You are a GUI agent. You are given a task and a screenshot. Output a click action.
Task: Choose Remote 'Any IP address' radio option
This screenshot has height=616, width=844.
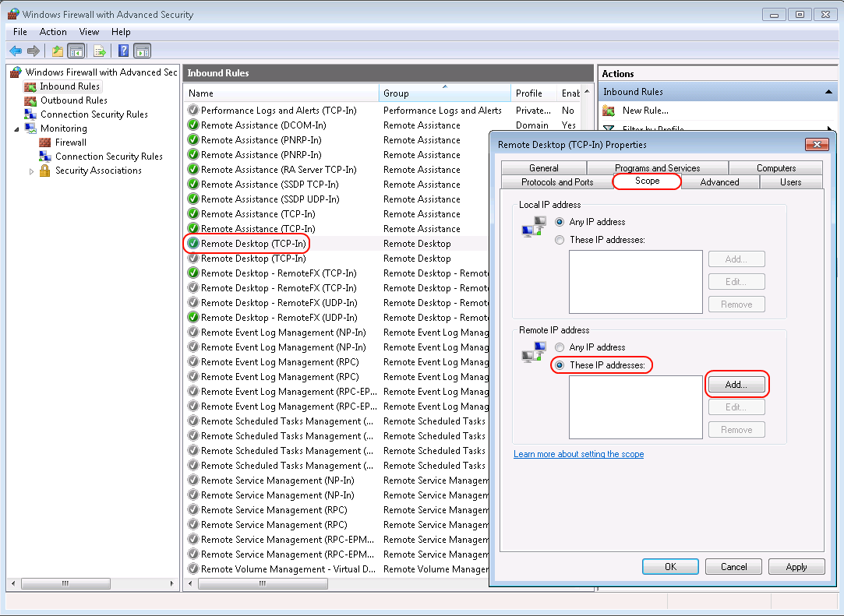(x=559, y=347)
